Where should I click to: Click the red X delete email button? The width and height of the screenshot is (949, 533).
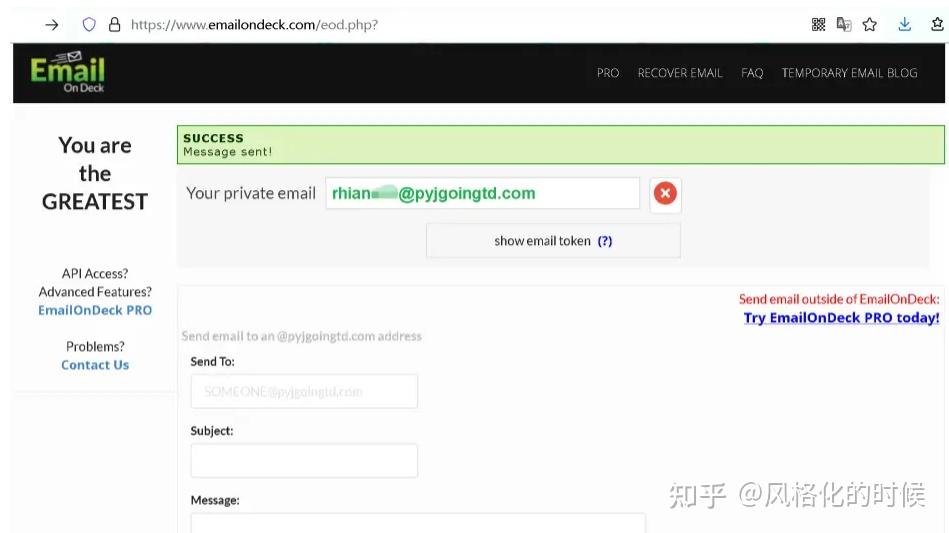point(665,194)
